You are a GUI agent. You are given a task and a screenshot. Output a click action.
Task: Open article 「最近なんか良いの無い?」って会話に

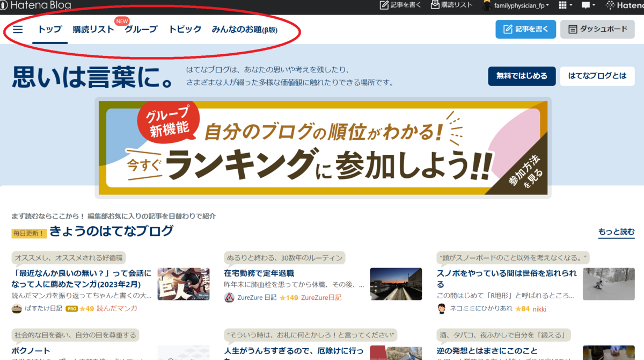[82, 279]
